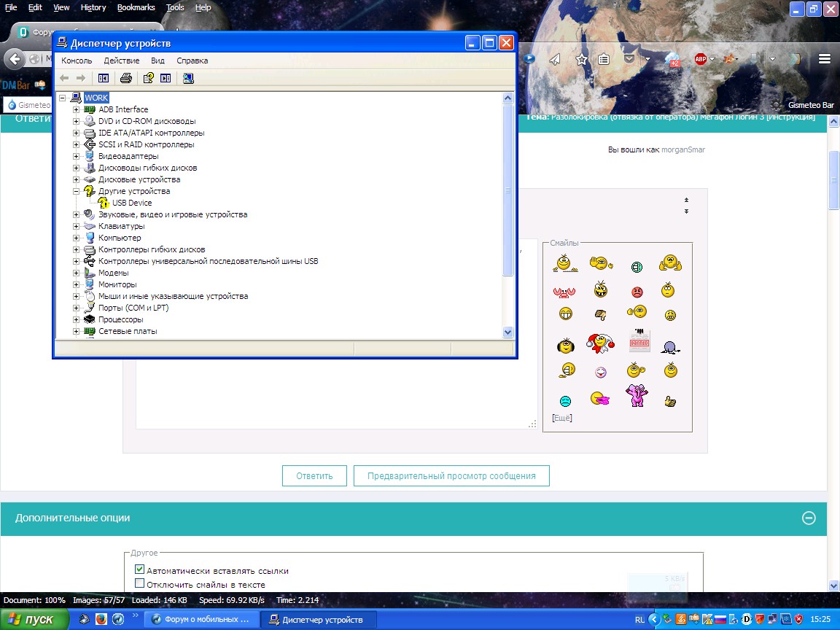840x630 pixels.
Task: Expand the 'Порты (COM и LPT)' node
Action: 77,308
